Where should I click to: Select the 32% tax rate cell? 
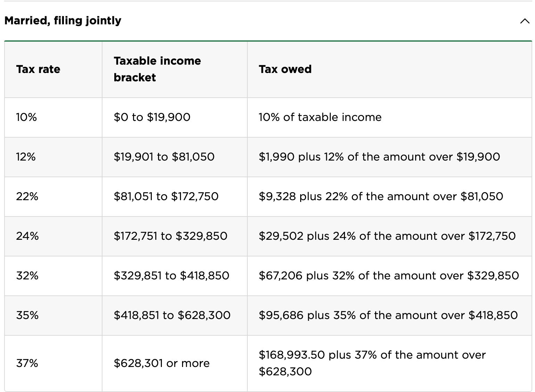[27, 276]
